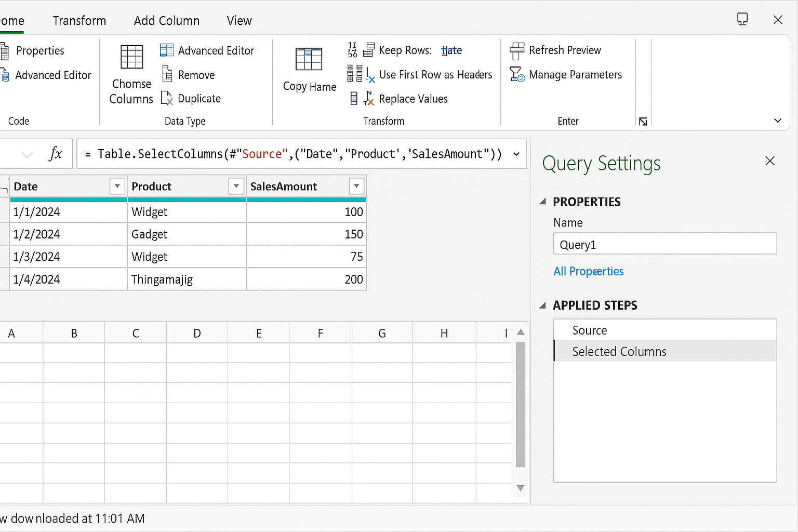Select spreadsheet column G header
This screenshot has width=798, height=532.
click(x=382, y=333)
